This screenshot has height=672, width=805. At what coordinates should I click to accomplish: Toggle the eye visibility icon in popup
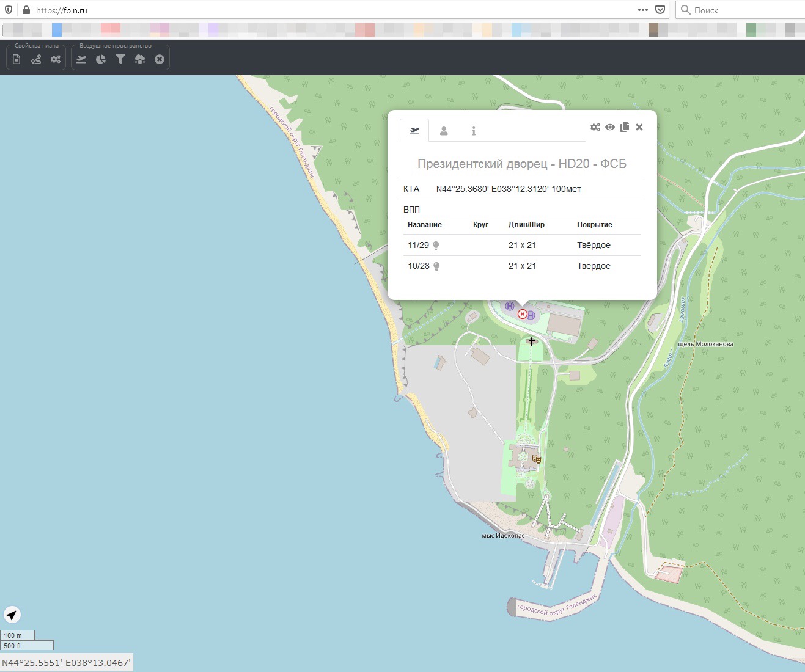[x=610, y=127]
